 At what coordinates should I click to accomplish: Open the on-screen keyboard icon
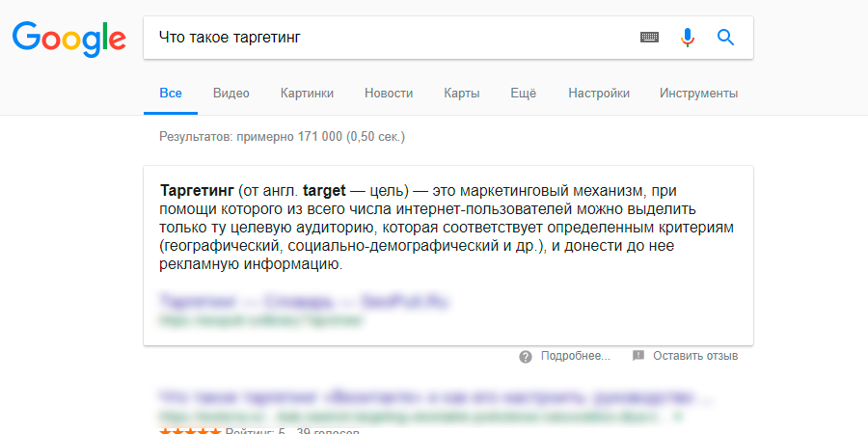tap(649, 38)
